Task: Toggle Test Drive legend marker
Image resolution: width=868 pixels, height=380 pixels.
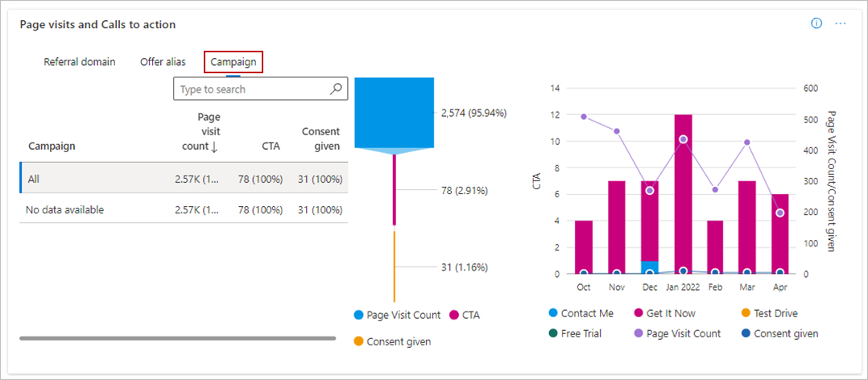Action: (x=746, y=313)
